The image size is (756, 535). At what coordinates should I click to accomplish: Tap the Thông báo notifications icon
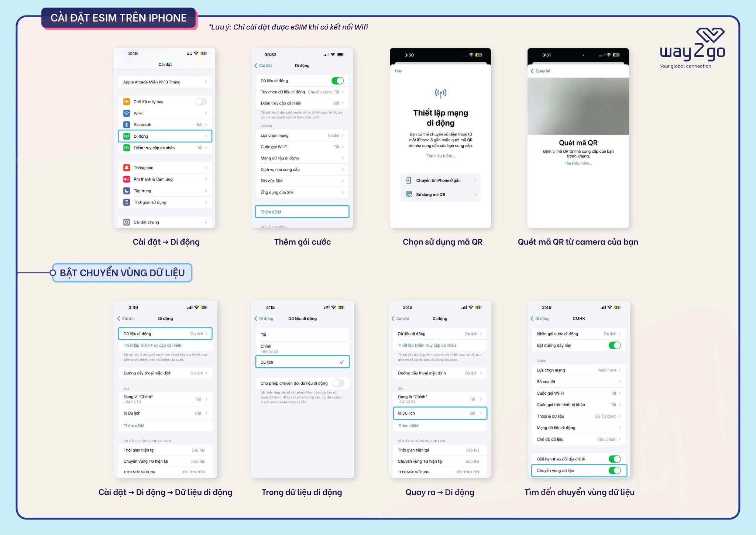tap(127, 168)
